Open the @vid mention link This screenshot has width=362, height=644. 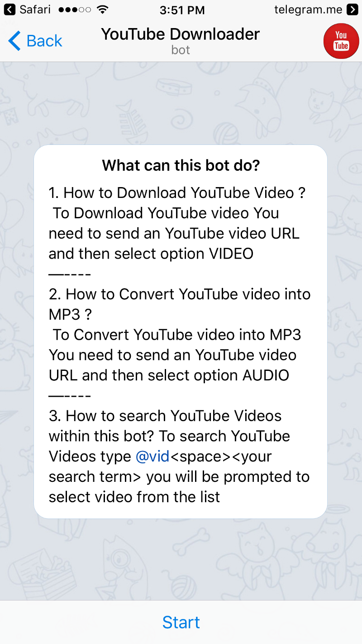[152, 456]
